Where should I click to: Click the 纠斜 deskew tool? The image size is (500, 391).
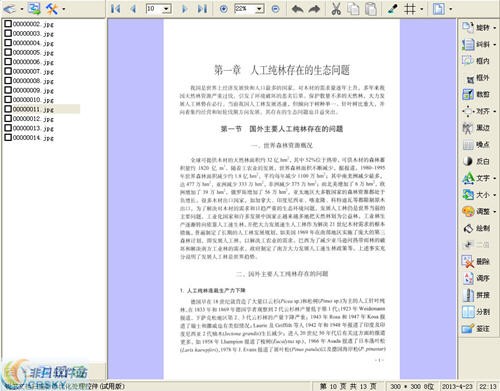476,44
